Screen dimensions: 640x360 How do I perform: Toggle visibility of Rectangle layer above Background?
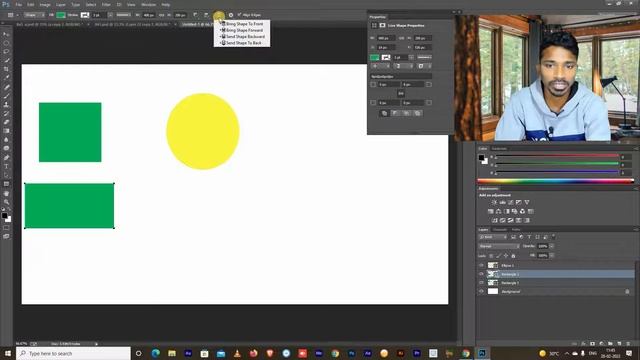pyautogui.click(x=481, y=283)
